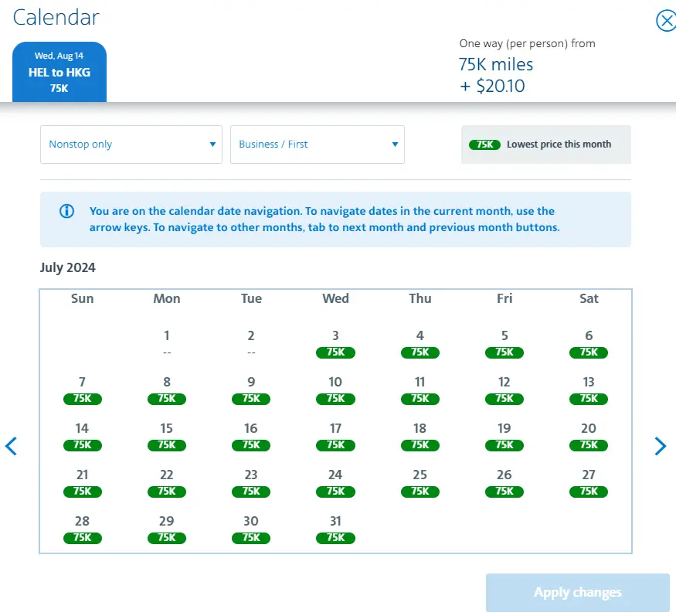Viewport: 676px width, 616px height.
Task: Choose July 6 Saturday date
Action: [x=589, y=343]
